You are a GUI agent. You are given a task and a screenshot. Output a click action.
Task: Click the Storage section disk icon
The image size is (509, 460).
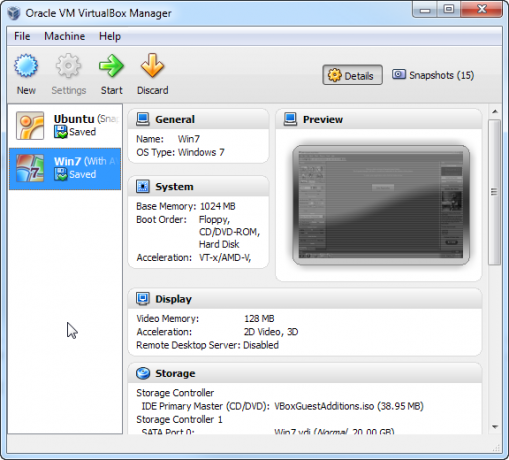pos(143,373)
